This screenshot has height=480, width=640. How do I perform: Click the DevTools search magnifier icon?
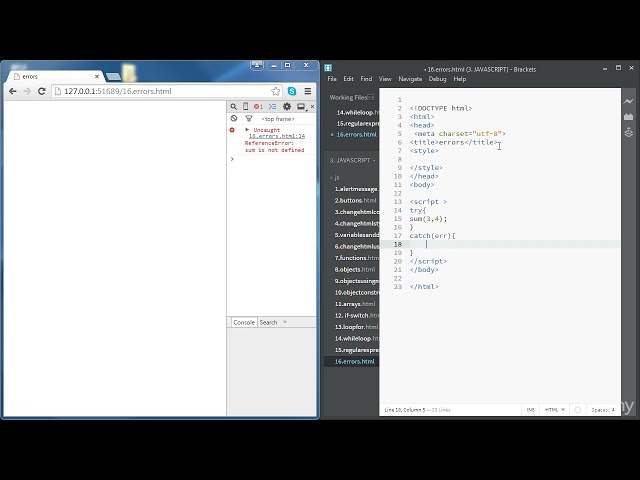pos(233,107)
